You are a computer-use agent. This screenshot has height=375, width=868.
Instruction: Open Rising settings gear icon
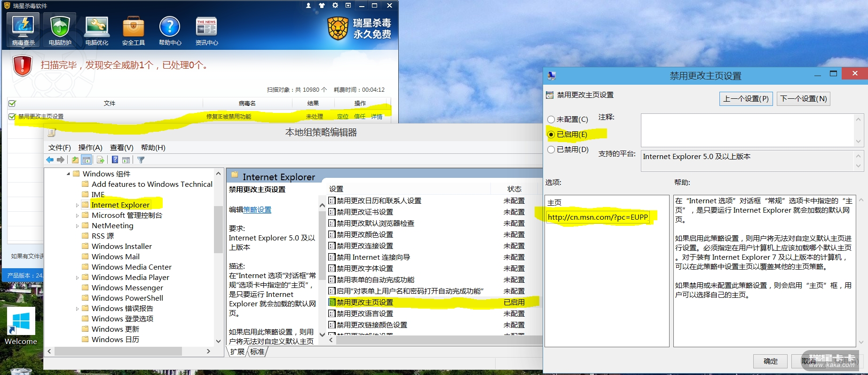(x=335, y=6)
